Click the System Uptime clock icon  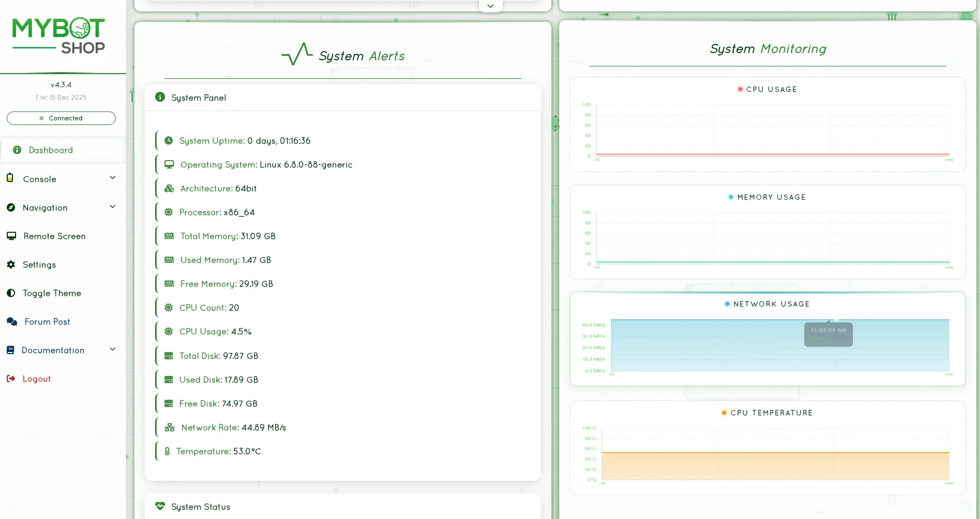tap(169, 141)
